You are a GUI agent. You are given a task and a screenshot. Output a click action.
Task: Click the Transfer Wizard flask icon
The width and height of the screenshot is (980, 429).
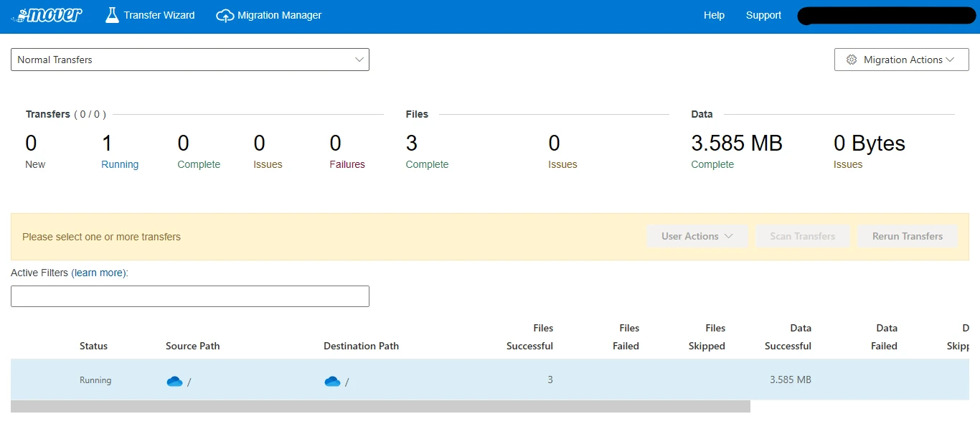point(112,15)
